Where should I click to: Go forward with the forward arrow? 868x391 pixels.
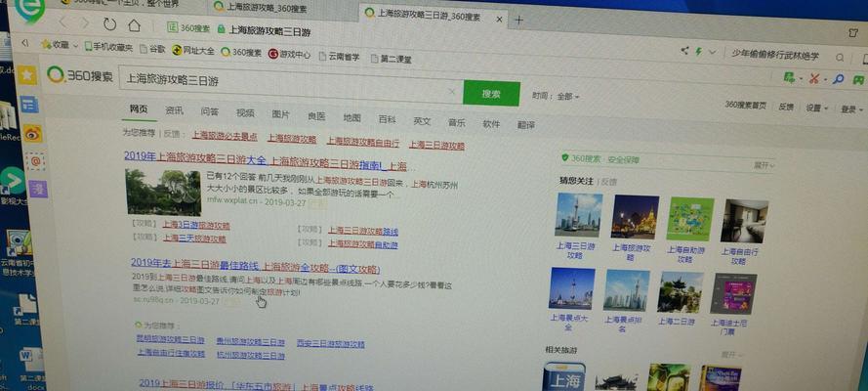click(85, 23)
